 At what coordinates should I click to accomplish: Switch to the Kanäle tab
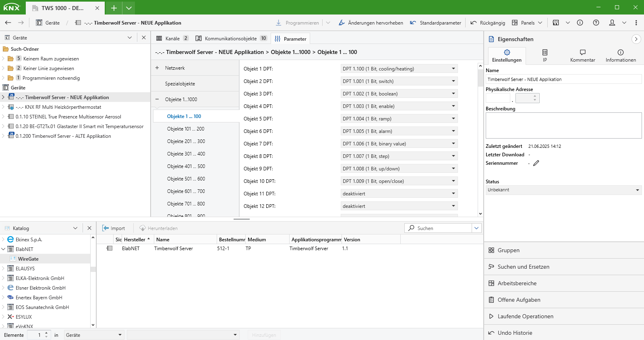pyautogui.click(x=172, y=39)
